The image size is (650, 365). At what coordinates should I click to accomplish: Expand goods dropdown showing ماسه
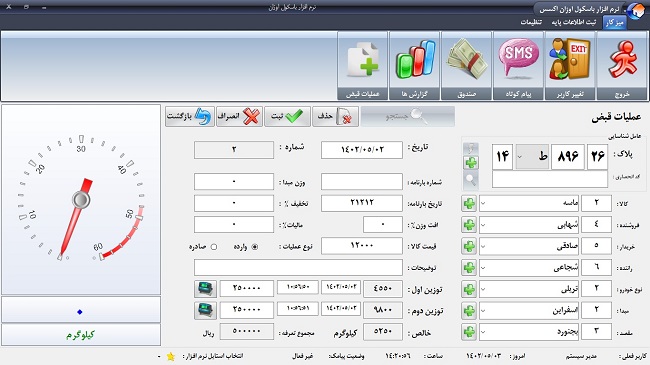[483, 204]
